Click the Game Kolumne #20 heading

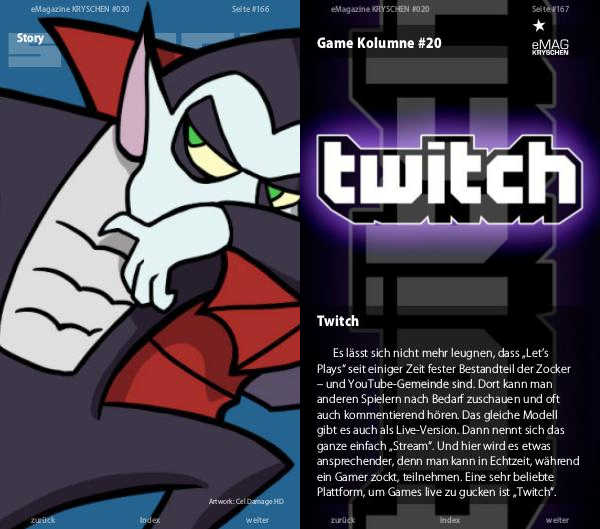click(x=379, y=43)
